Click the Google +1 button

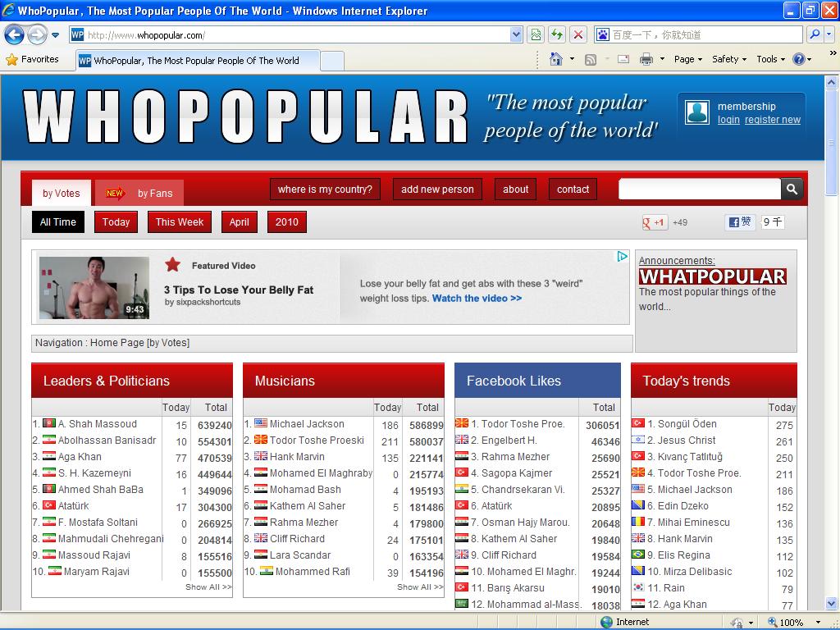click(654, 222)
